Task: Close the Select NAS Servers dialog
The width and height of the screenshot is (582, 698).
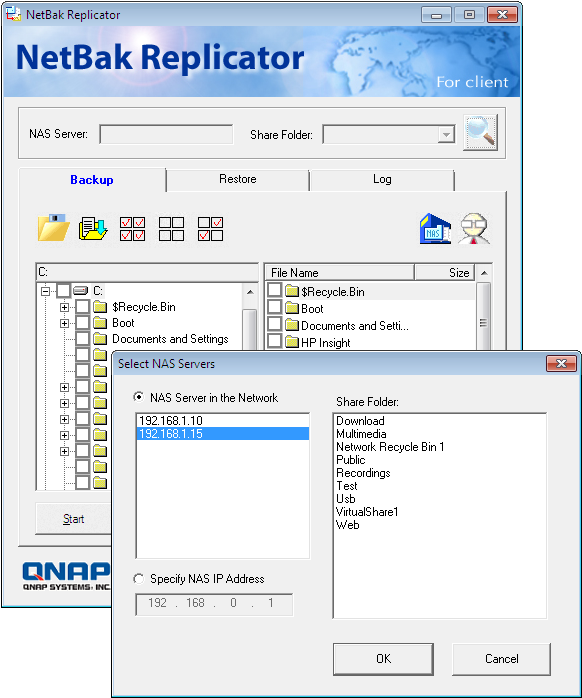Action: click(561, 364)
